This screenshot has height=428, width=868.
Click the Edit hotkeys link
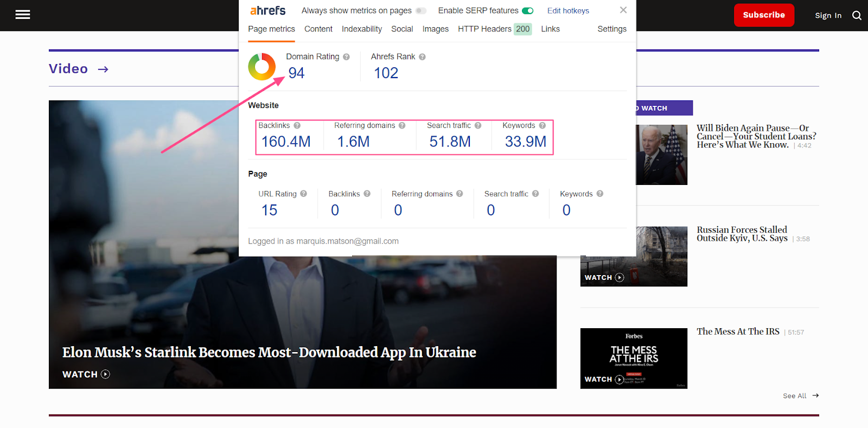[x=568, y=11]
